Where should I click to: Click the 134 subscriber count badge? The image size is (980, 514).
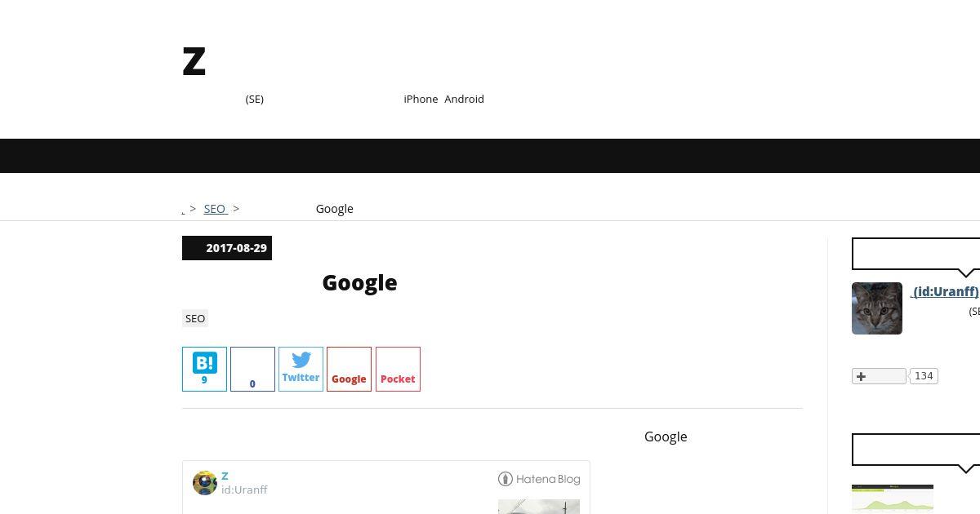924,376
